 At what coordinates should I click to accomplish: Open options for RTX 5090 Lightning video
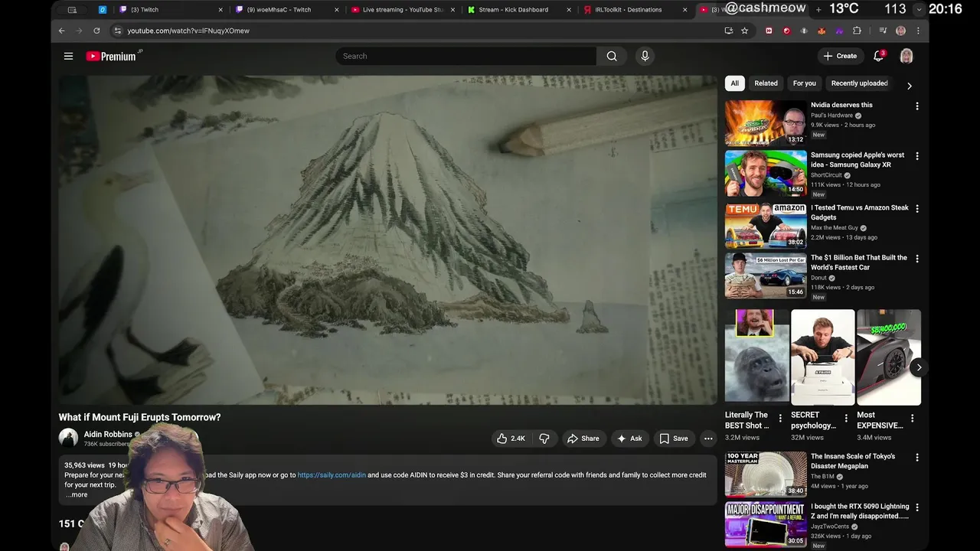point(916,507)
